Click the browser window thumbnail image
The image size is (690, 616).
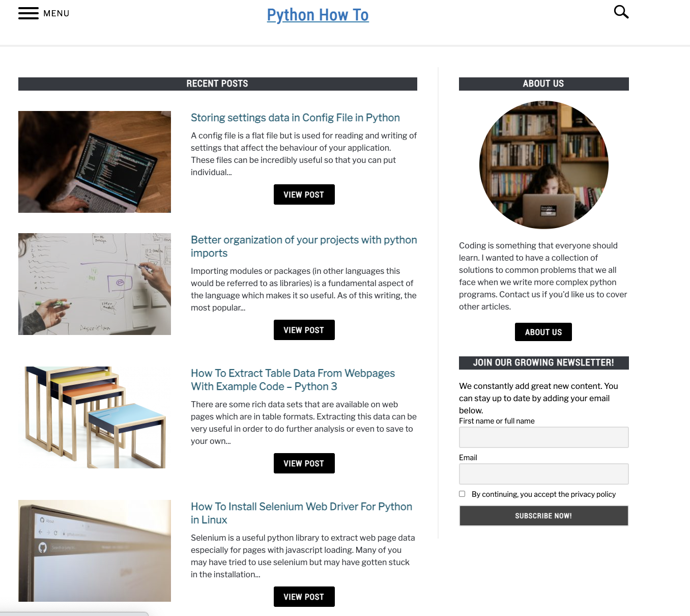pyautogui.click(x=95, y=551)
